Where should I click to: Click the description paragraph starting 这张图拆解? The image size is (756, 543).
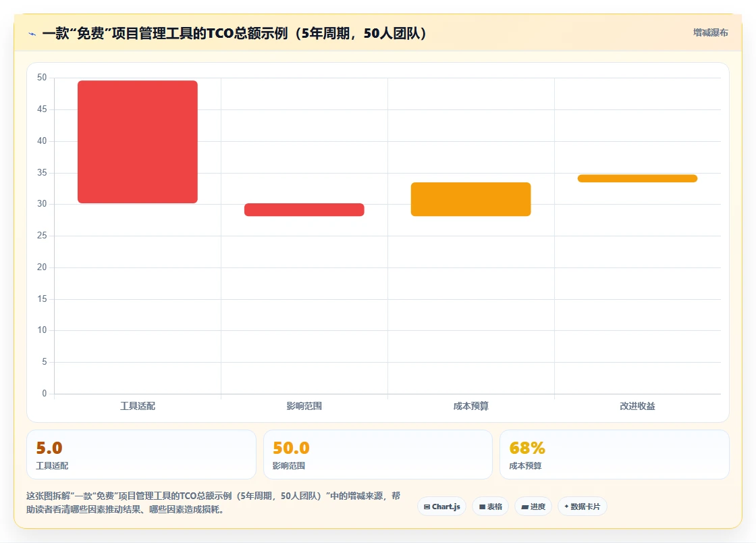[x=213, y=502]
